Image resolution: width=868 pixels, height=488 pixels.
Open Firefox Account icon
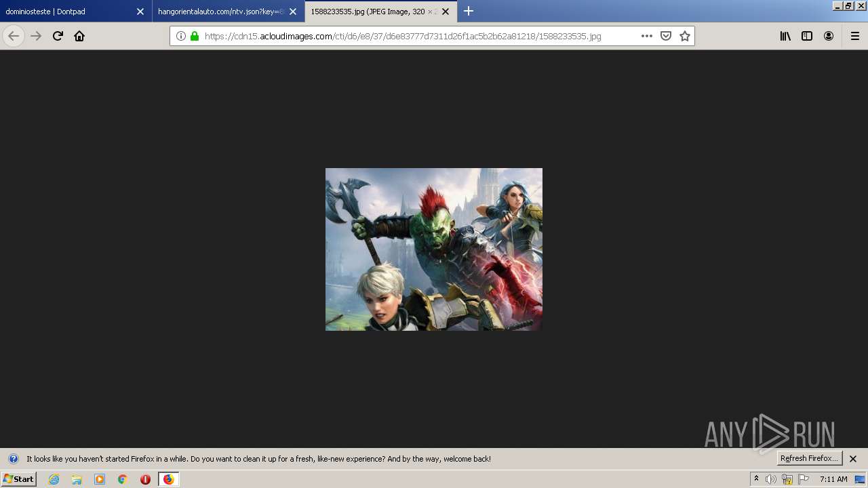pyautogui.click(x=829, y=36)
